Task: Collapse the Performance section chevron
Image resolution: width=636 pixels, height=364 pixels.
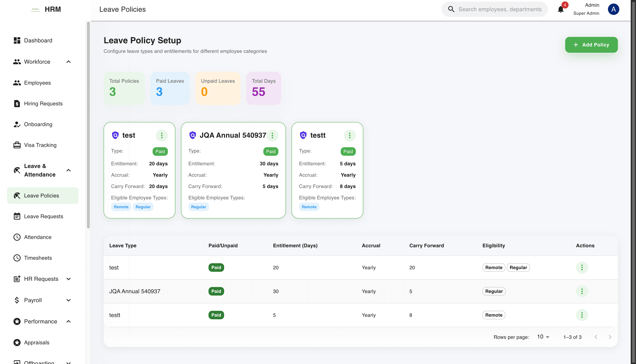Action: 68,321
